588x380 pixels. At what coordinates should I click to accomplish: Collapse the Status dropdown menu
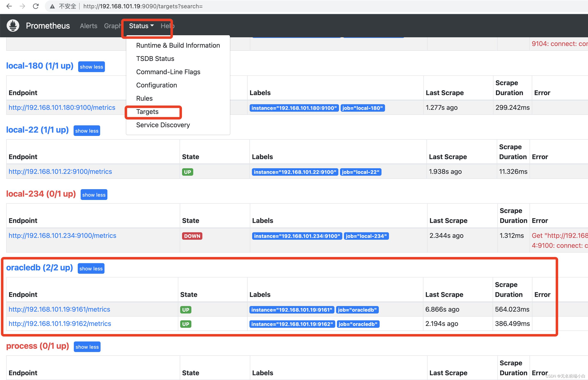141,26
